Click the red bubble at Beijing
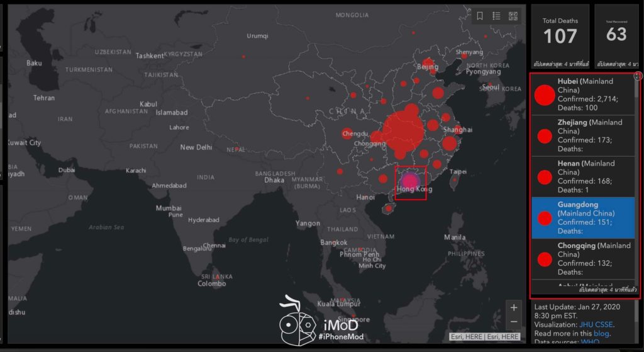The width and height of the screenshot is (644, 352). (428, 63)
